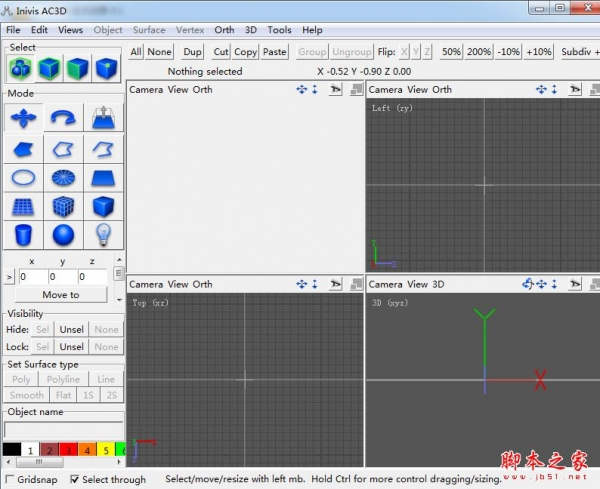This screenshot has height=489, width=600.
Task: Click the Move to button
Action: click(61, 295)
